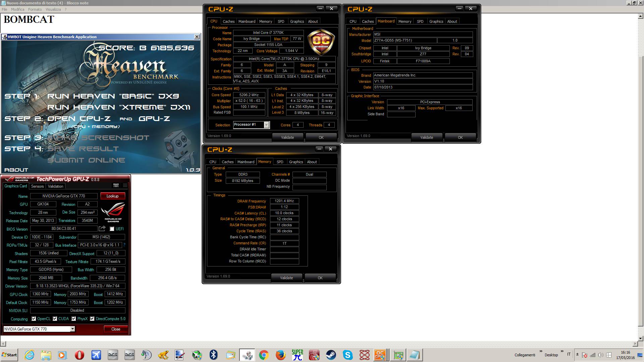Screen dimensions: 644x362
Task: Click the BIOS export share icon in GPU-Z
Action: (x=102, y=229)
